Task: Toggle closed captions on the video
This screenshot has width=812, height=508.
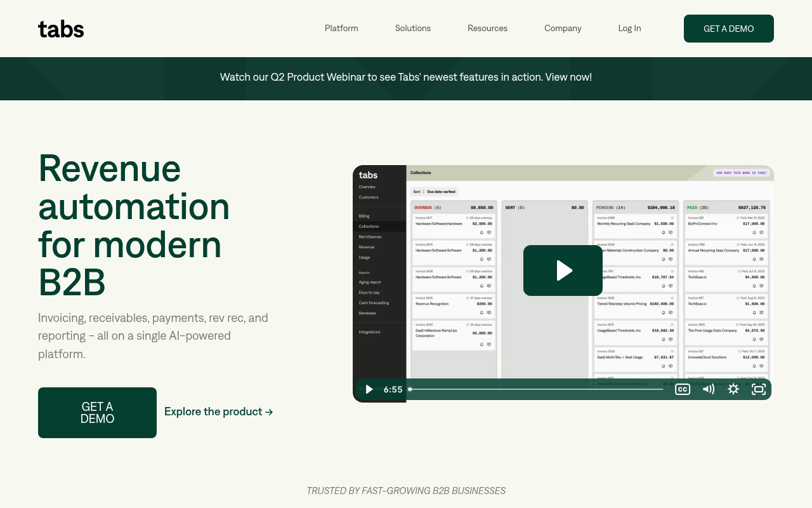Action: tap(683, 389)
